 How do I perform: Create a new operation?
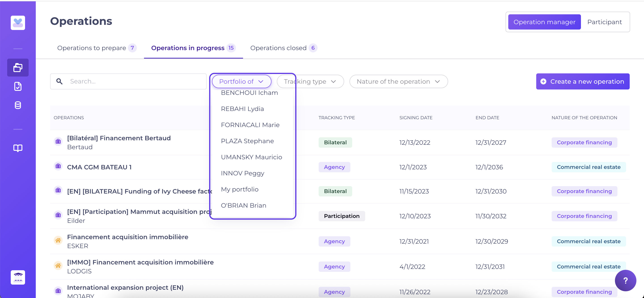click(583, 81)
